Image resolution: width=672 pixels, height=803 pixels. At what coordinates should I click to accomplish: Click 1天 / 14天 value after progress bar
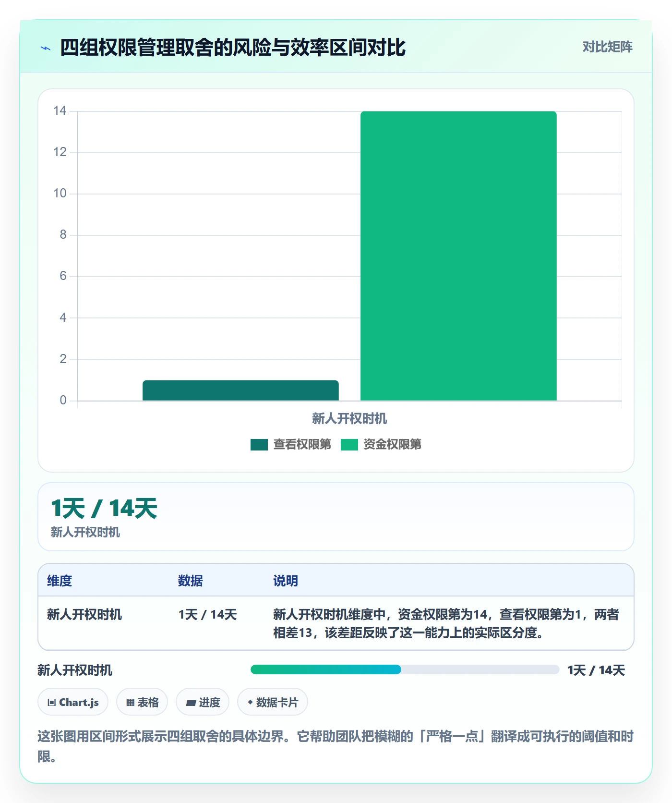[596, 670]
